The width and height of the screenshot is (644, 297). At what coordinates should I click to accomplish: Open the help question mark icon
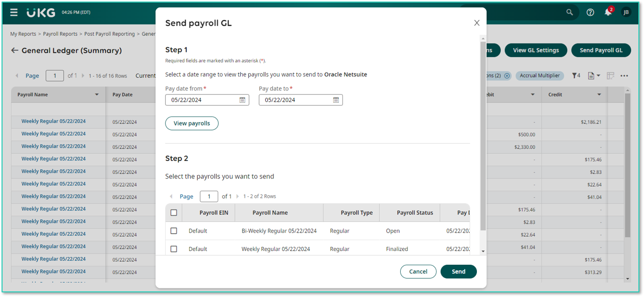click(590, 12)
